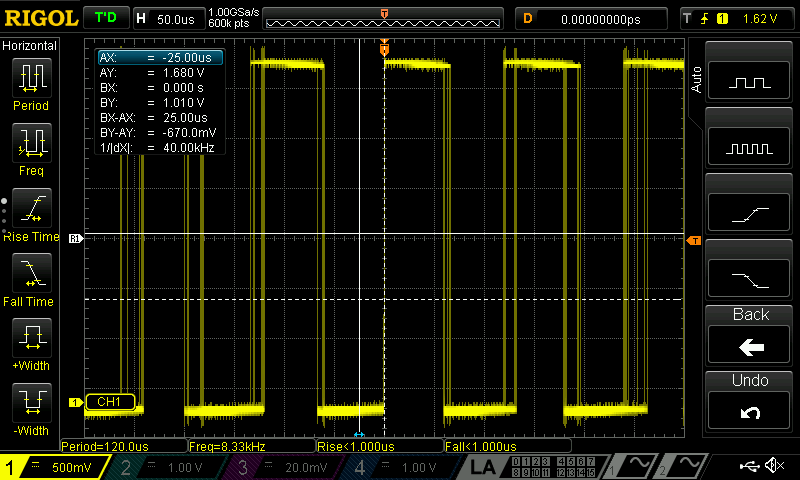Select the -Width measurement icon
The image size is (800, 480).
[x=31, y=408]
